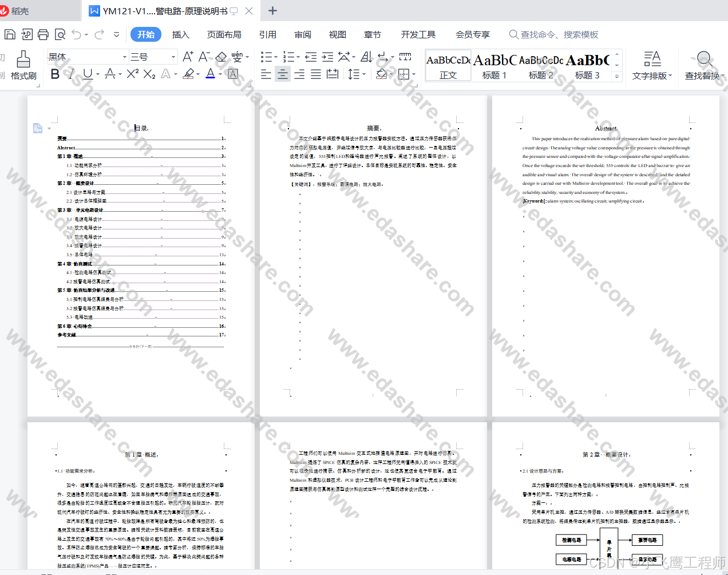The width and height of the screenshot is (728, 575).
Task: Open 引用 ribbon tab
Action: click(x=267, y=34)
